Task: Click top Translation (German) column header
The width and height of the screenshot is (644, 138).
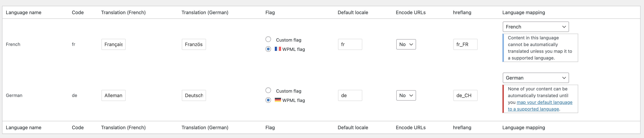Action: click(205, 12)
